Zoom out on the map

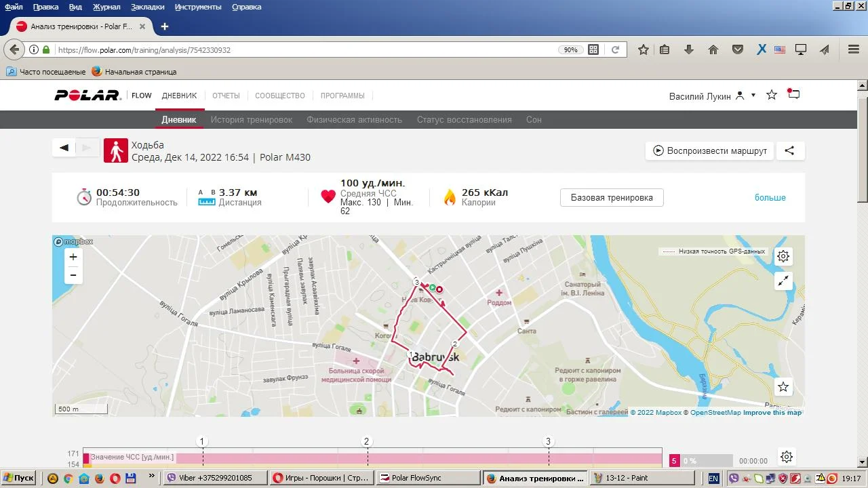(73, 275)
